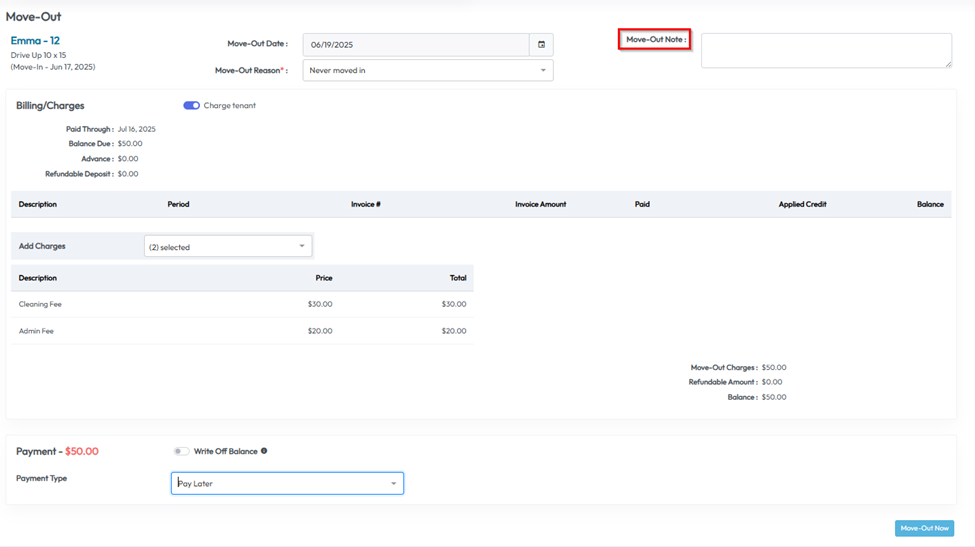Open the Move-Out Reason dropdown
Screen dimensions: 975x547
(427, 71)
